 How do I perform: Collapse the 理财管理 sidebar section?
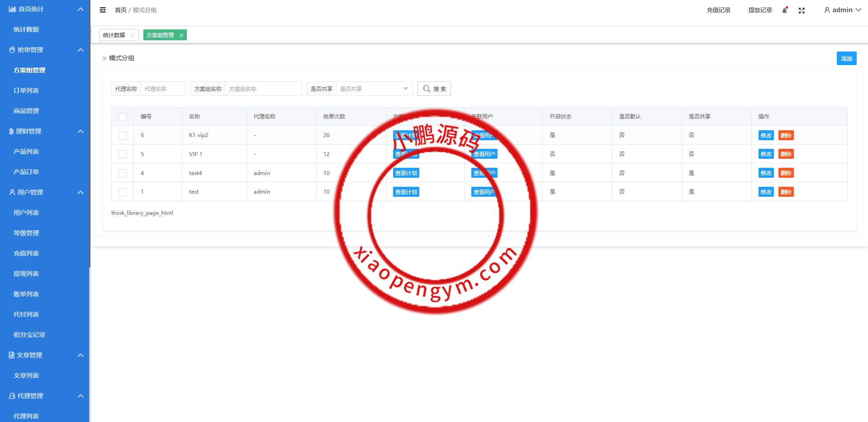pos(81,131)
